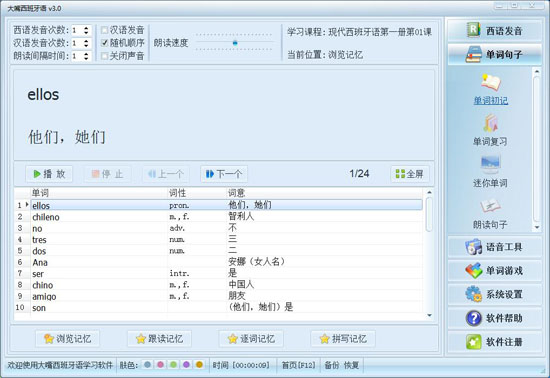Click the 西语发音次数 value field

pyautogui.click(x=77, y=31)
